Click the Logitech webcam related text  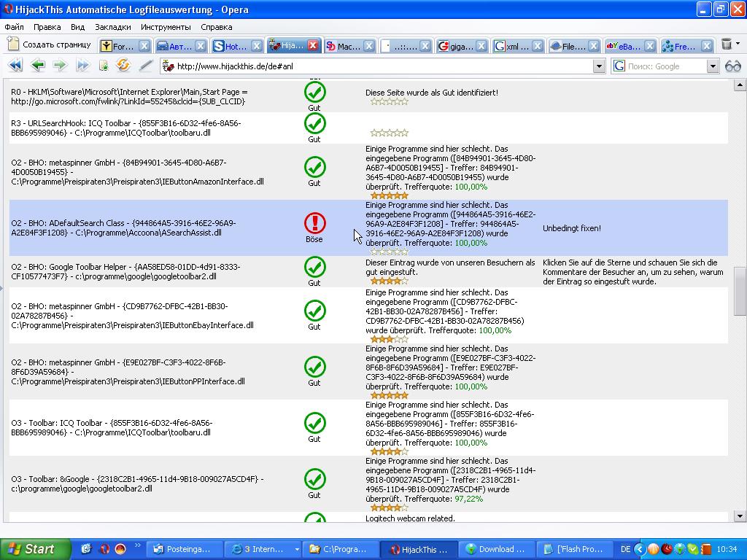pyautogui.click(x=410, y=518)
